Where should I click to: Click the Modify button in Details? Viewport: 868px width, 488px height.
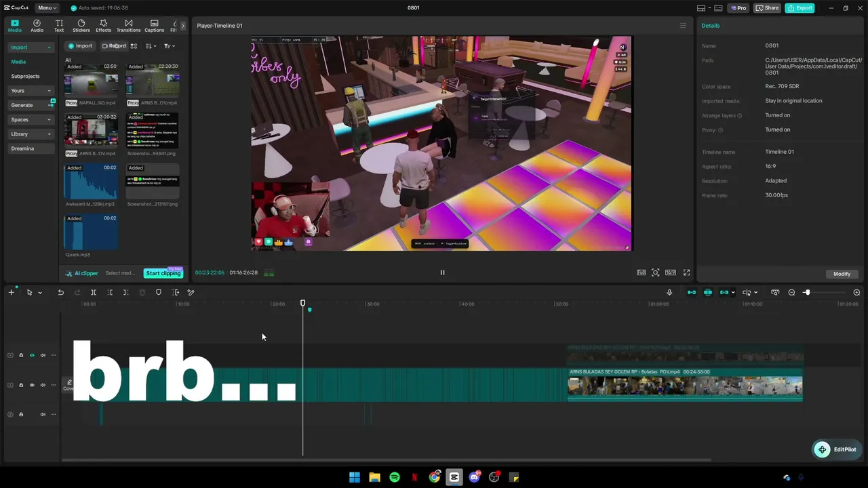(x=842, y=274)
